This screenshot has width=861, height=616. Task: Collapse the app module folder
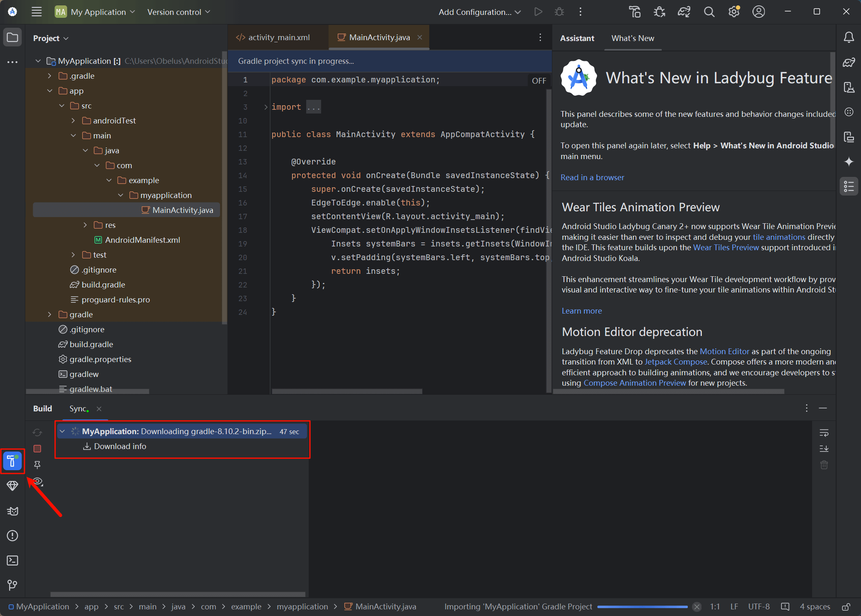pyautogui.click(x=50, y=91)
